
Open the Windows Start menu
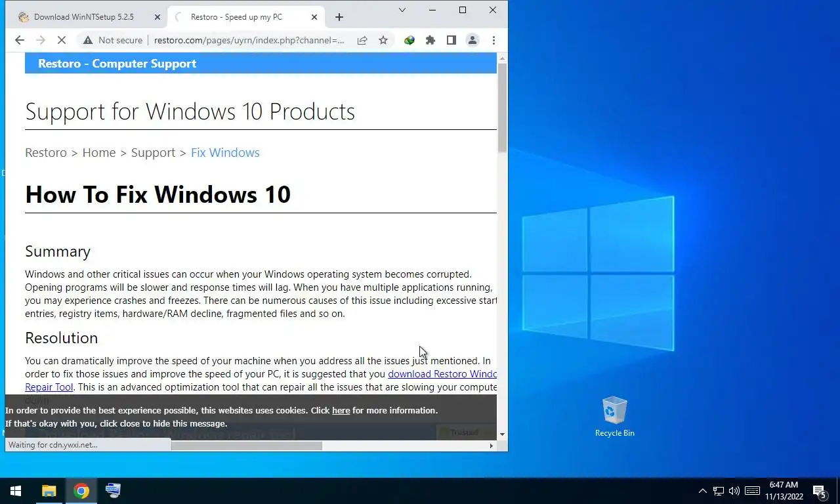click(16, 491)
